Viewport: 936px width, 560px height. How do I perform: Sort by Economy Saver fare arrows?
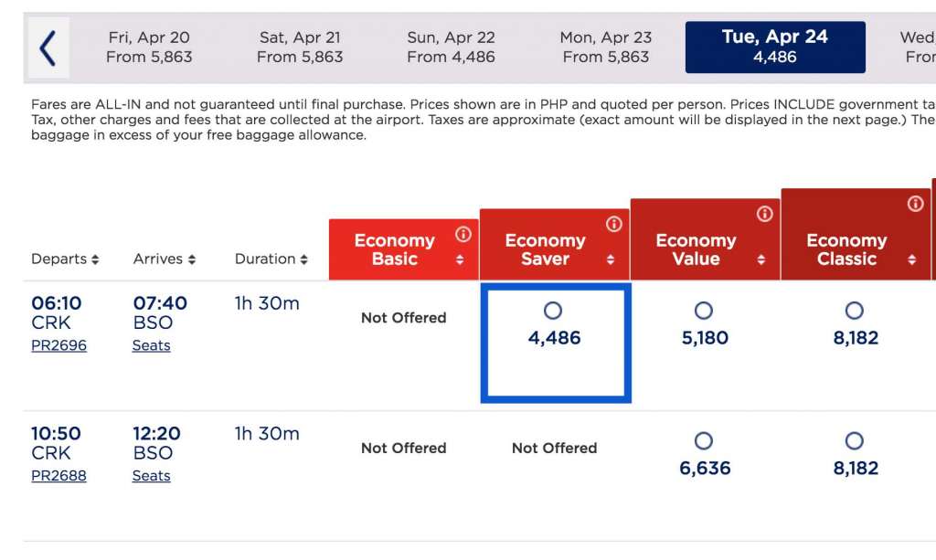611,260
